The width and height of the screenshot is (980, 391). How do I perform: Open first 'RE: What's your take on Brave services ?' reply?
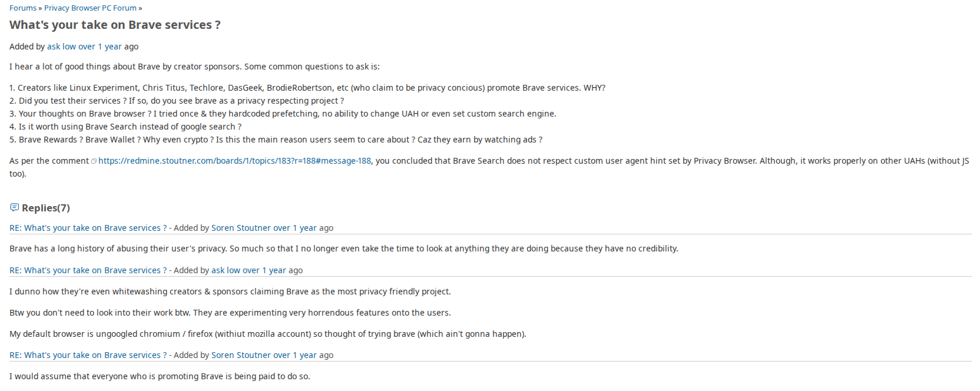(x=88, y=228)
